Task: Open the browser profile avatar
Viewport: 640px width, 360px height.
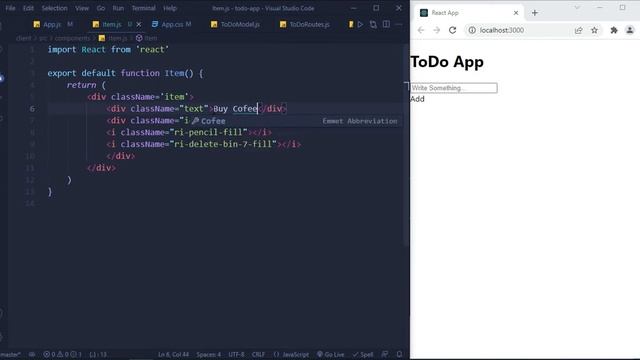Action: tap(630, 30)
